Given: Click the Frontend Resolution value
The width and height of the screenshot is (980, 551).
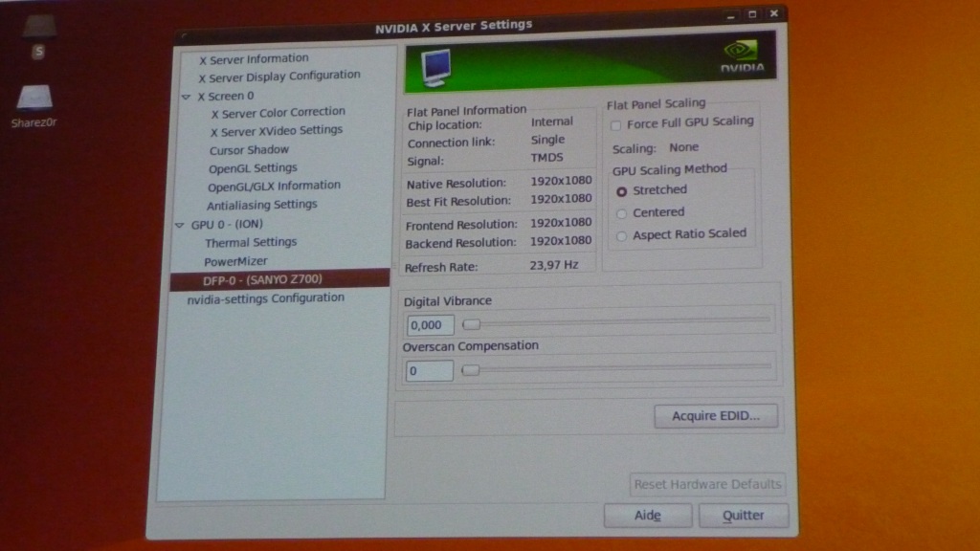Looking at the screenshot, I should coord(561,222).
